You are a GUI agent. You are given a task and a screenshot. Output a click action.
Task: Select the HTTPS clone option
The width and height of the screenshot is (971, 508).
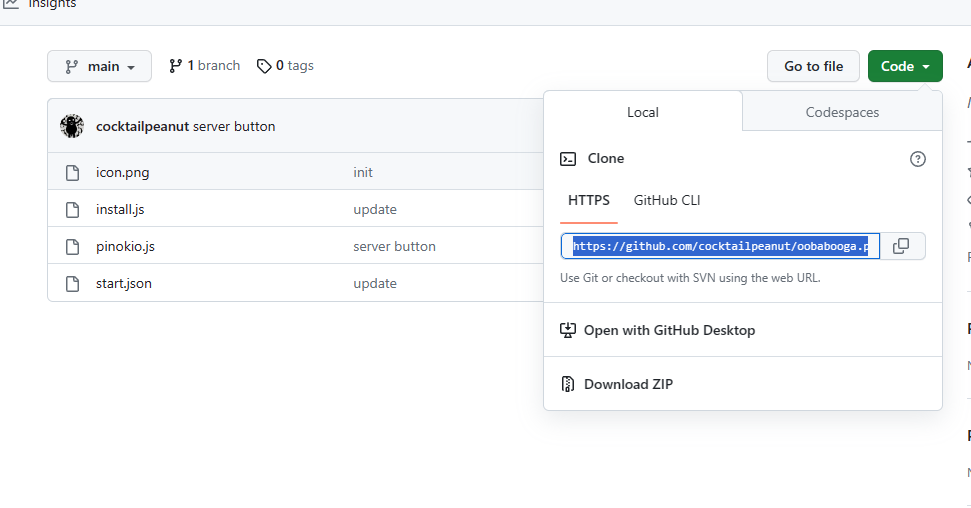point(589,200)
